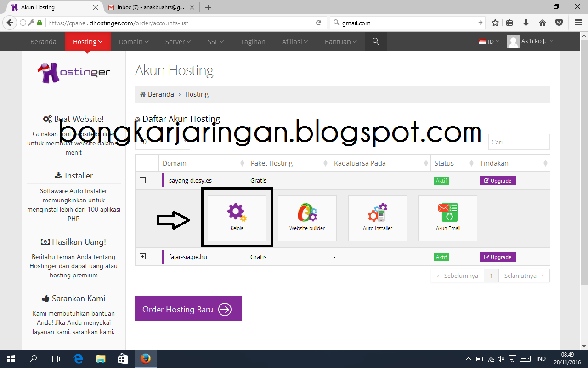This screenshot has height=368, width=588.
Task: Open Action Center notifications icon
Action: [513, 359]
